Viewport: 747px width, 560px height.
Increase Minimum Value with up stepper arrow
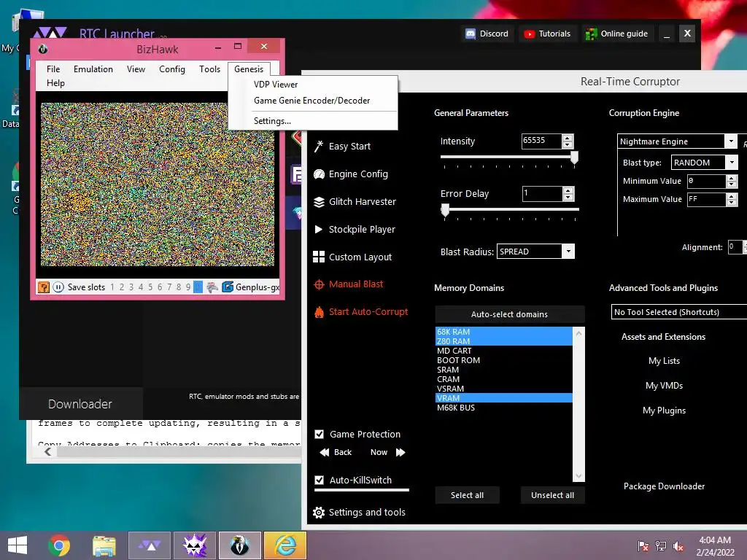pos(732,178)
